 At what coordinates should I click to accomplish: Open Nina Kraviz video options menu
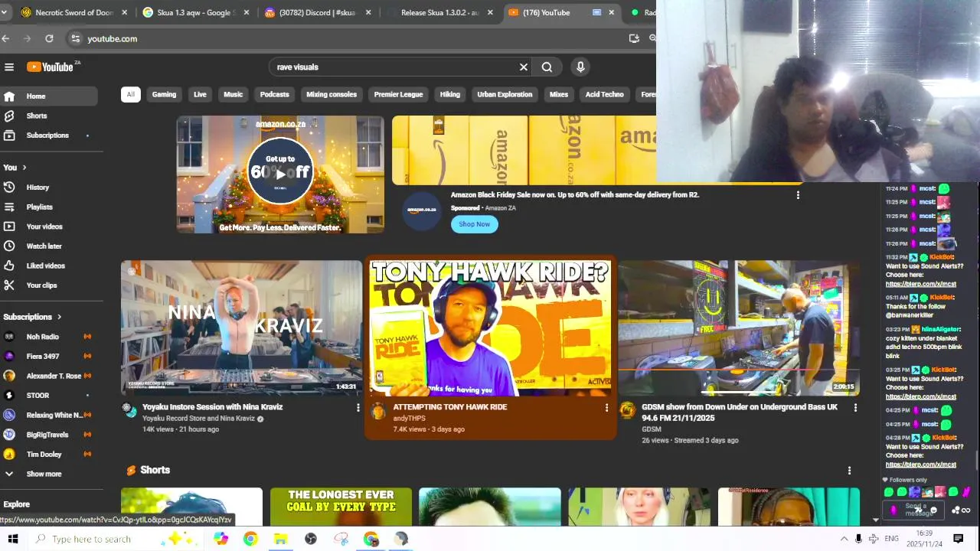point(358,408)
